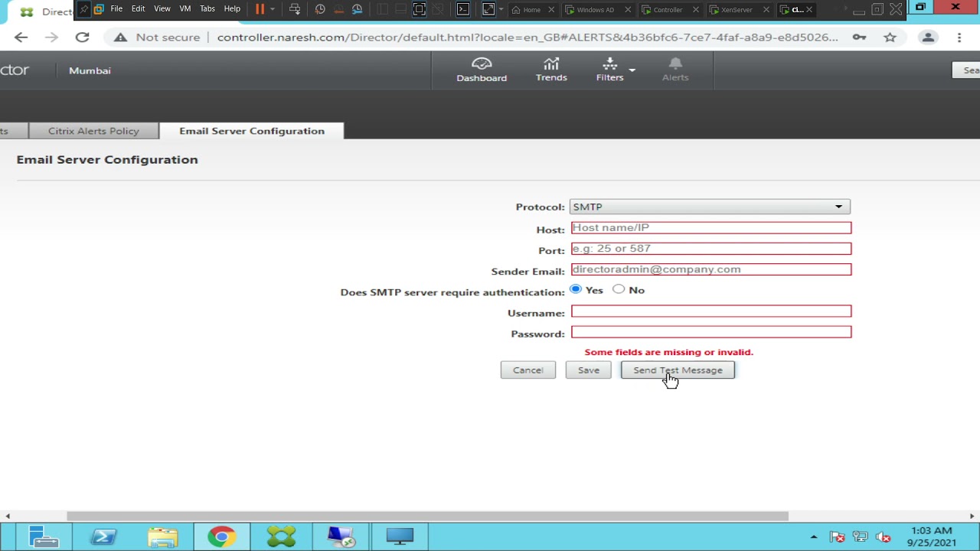
Task: Open the Dashboard view
Action: pos(482,70)
